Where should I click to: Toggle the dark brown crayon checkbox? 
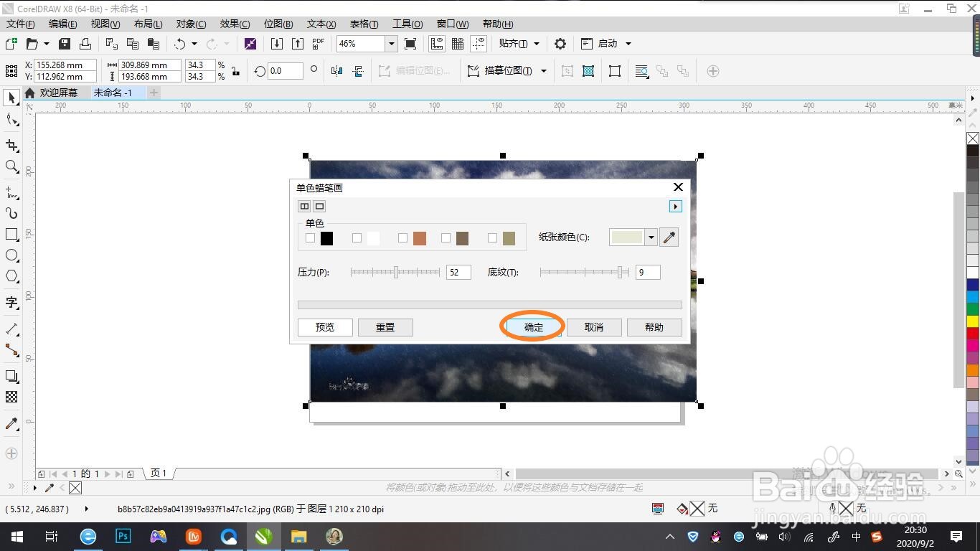point(446,238)
